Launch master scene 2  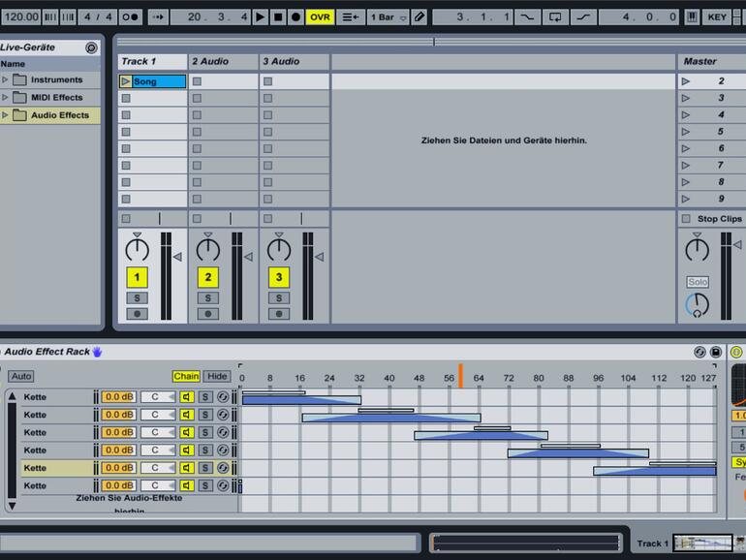686,81
